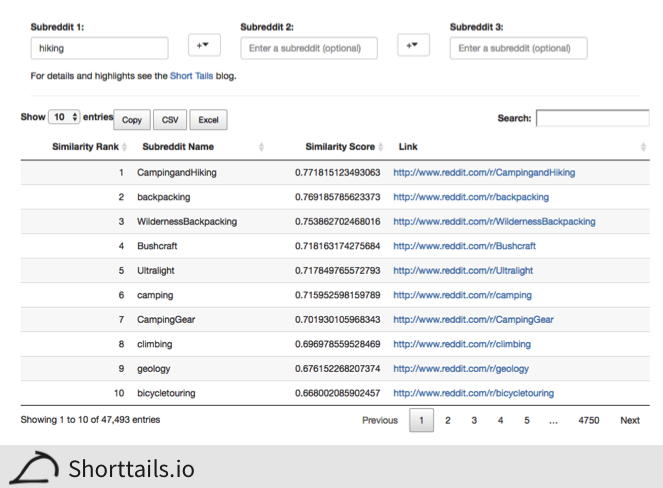Visit the r/Ultralight reddit URL

coord(463,270)
